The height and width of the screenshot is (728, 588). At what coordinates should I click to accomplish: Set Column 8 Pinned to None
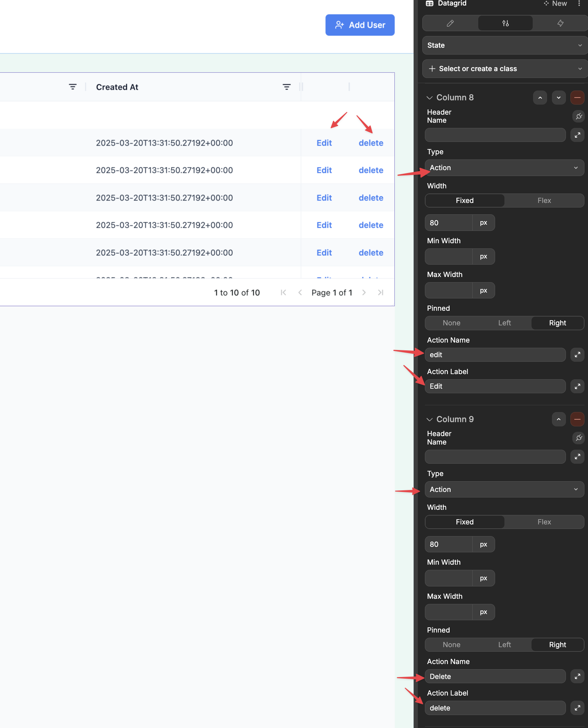coord(451,323)
